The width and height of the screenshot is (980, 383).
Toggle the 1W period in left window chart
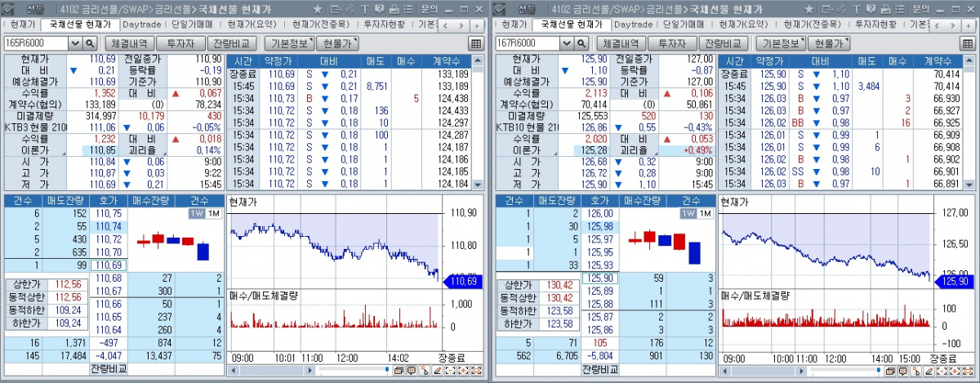pyautogui.click(x=197, y=213)
